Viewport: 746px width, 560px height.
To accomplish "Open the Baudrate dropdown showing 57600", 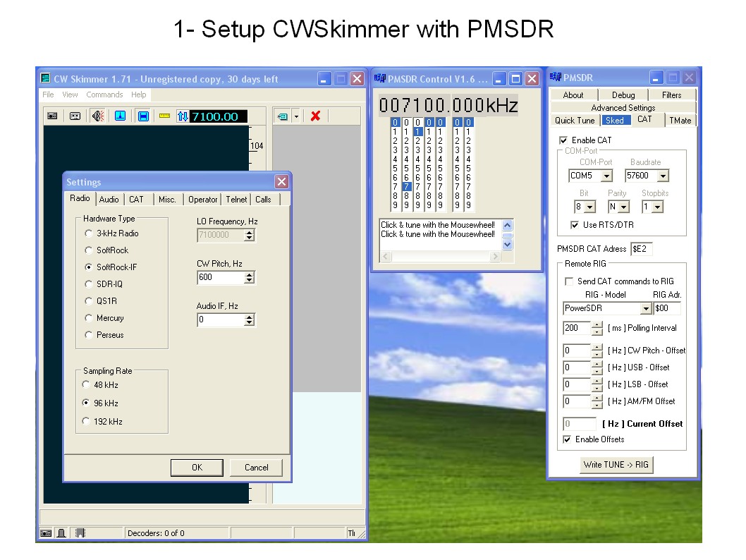I will pos(664,176).
